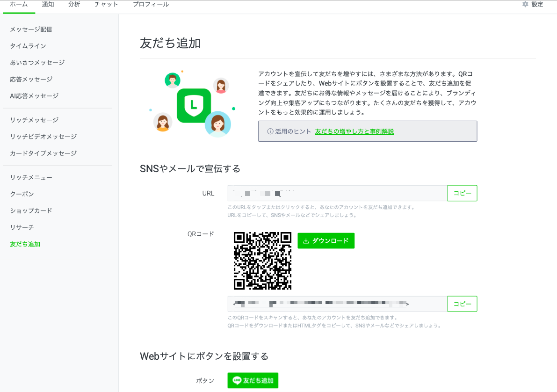Open the 分析 tab

[74, 5]
